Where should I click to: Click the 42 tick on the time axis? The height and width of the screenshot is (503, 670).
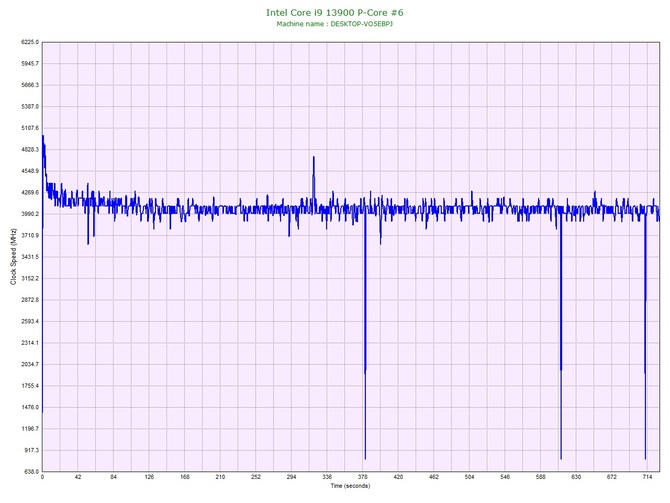[x=78, y=477]
